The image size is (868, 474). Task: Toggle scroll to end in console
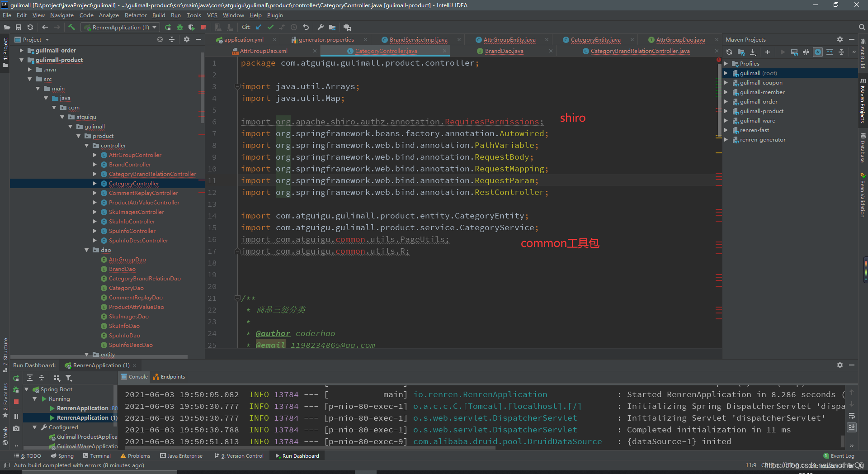click(852, 427)
